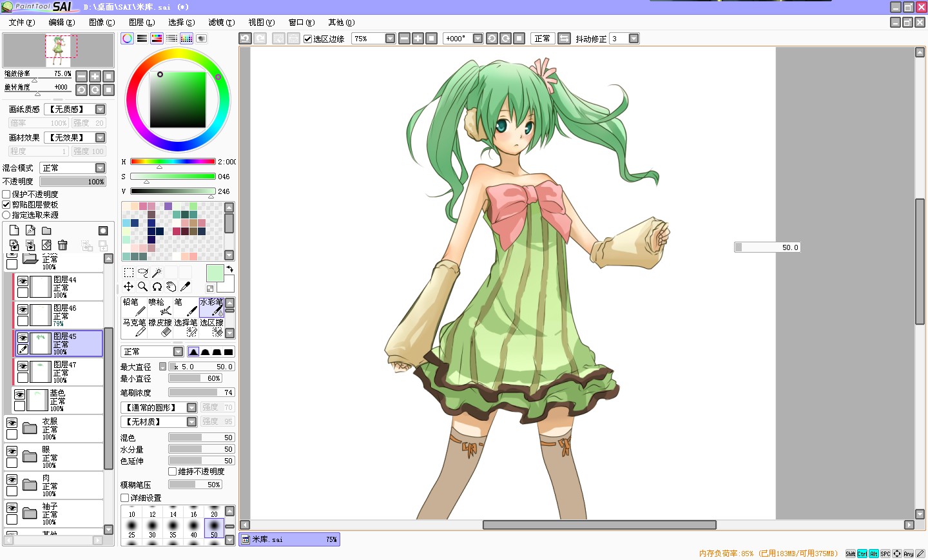Select the eyedropper color picker tool
The width and height of the screenshot is (928, 560).
tap(185, 287)
